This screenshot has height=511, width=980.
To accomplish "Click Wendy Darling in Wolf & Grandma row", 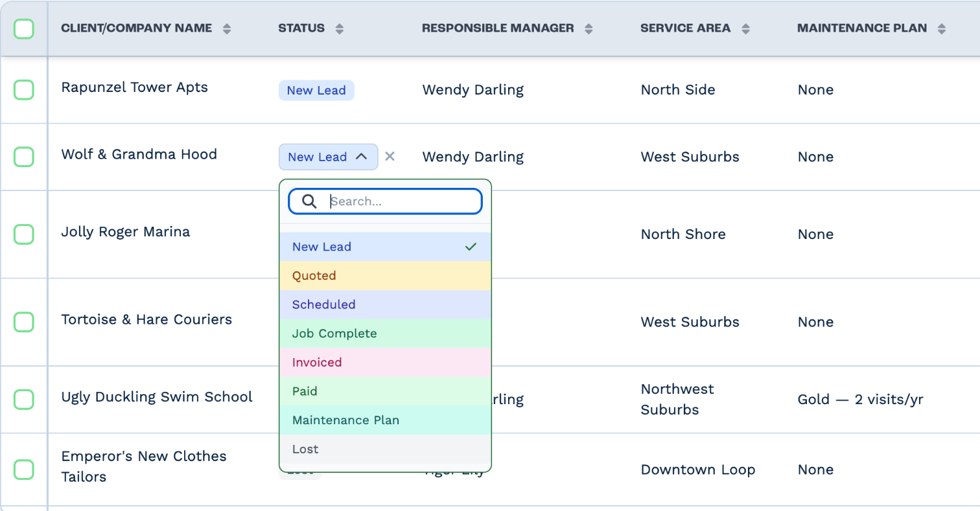I will (472, 157).
